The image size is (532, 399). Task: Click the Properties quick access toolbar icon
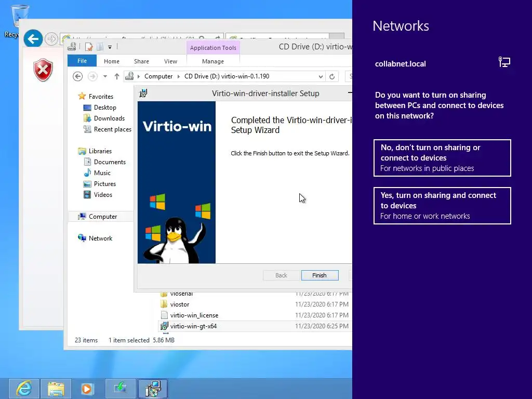tap(88, 47)
